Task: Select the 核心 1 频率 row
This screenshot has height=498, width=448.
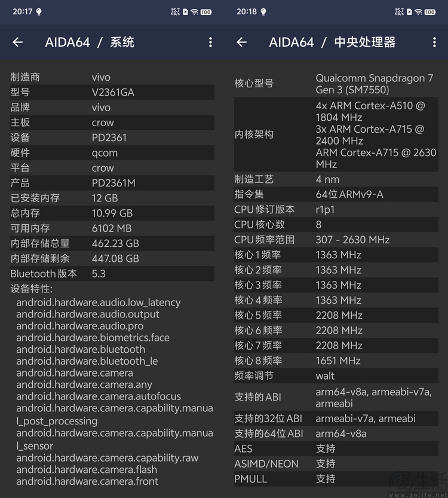Action: click(x=336, y=255)
